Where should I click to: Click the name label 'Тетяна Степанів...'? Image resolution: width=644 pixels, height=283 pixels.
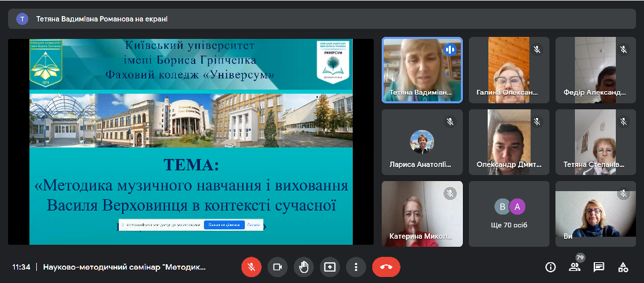click(x=594, y=165)
